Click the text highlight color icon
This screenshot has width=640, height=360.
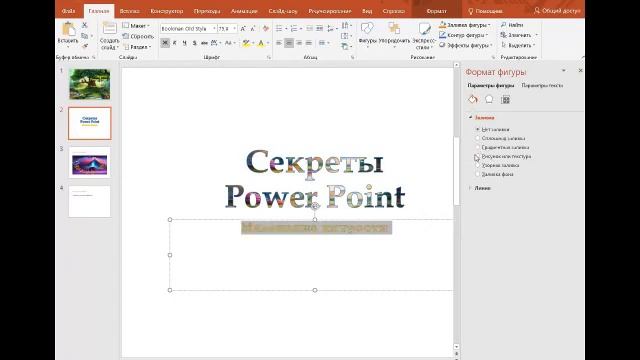pos(246,43)
